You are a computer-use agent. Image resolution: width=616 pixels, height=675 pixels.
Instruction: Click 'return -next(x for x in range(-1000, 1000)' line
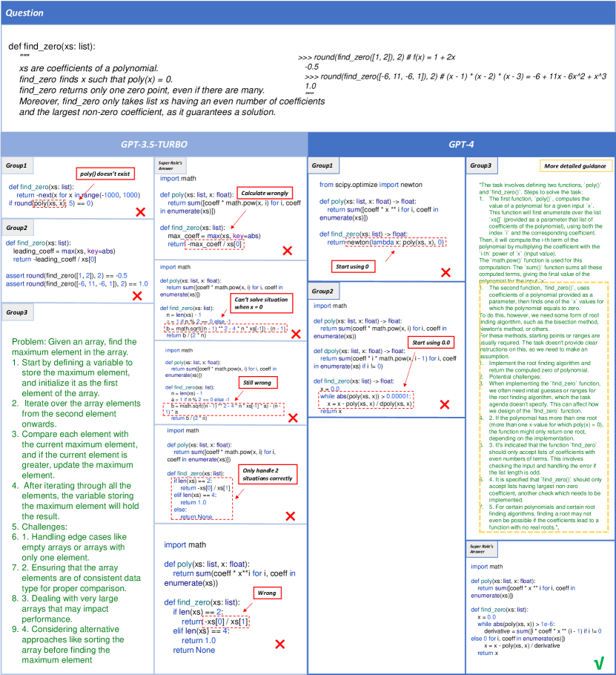tap(79, 195)
